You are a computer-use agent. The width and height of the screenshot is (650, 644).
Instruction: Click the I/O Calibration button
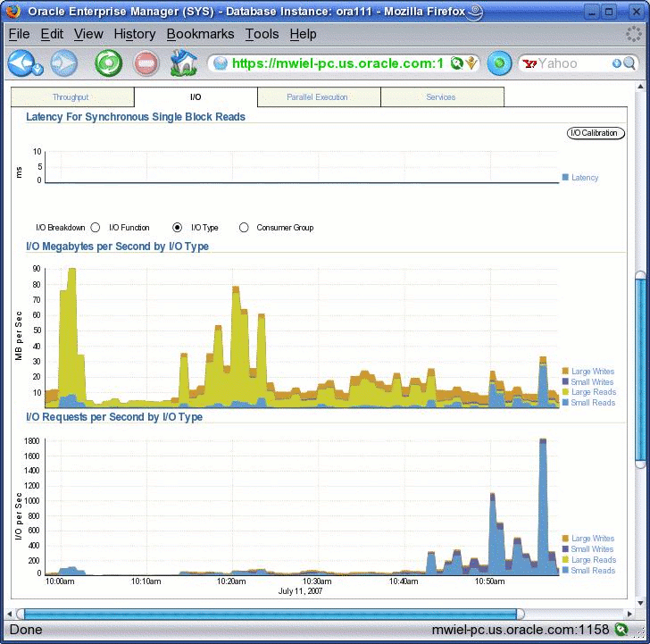[x=596, y=133]
